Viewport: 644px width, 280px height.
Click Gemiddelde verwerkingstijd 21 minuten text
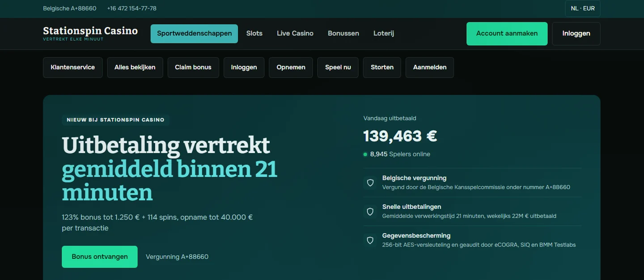click(x=469, y=216)
